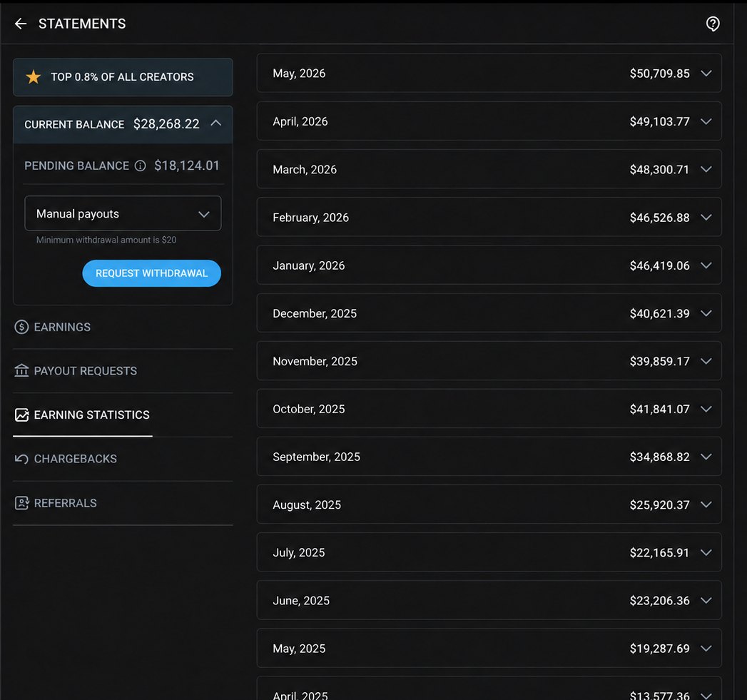The width and height of the screenshot is (747, 700).
Task: Click the Earning Statistics chart icon
Action: [21, 415]
